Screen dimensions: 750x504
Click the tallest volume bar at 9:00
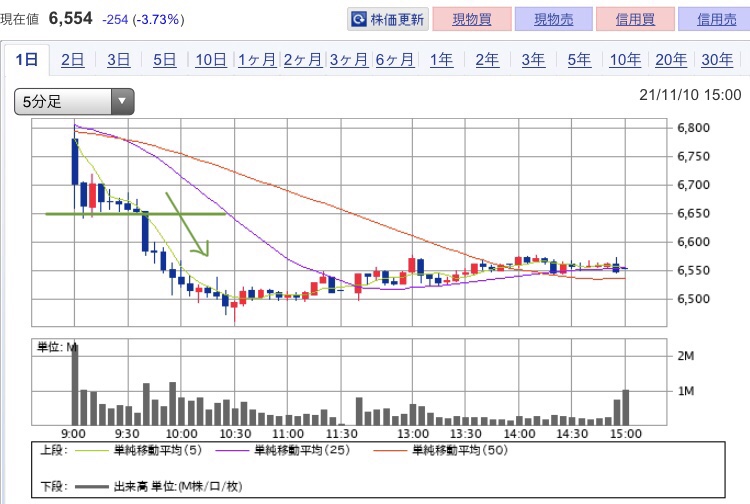point(75,385)
